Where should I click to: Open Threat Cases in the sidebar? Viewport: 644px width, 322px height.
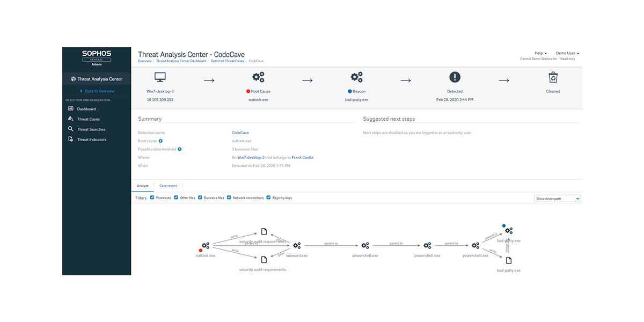tap(88, 119)
